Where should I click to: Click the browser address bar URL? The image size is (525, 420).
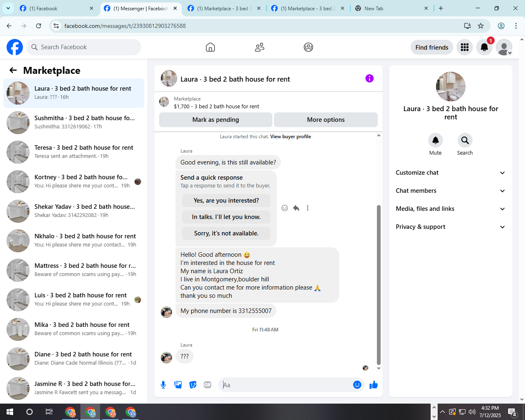[x=125, y=26]
